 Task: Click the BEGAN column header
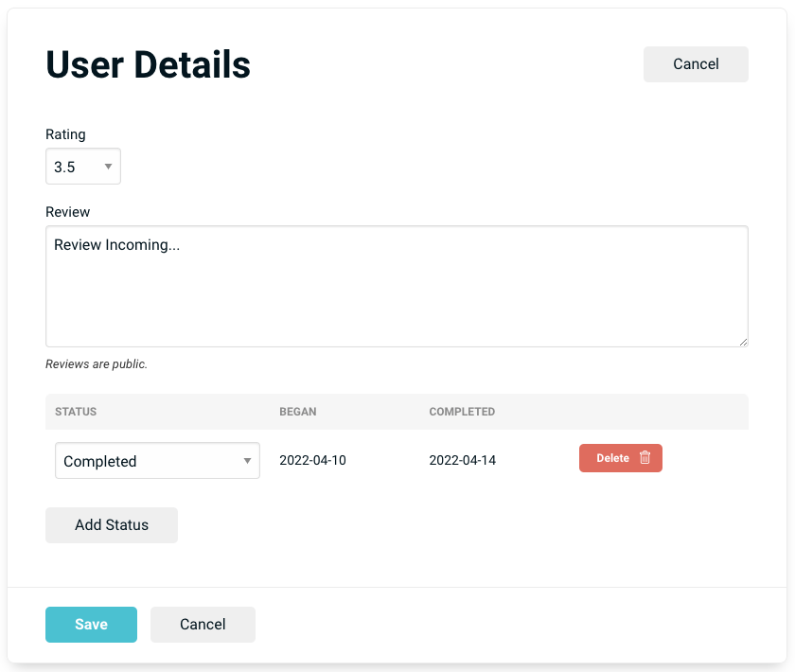coord(297,412)
